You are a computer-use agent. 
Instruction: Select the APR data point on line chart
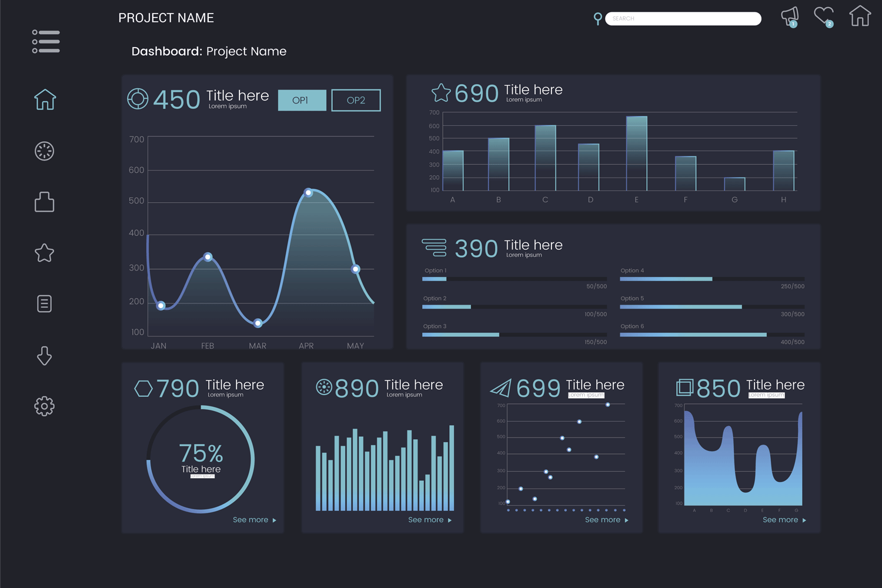click(308, 193)
